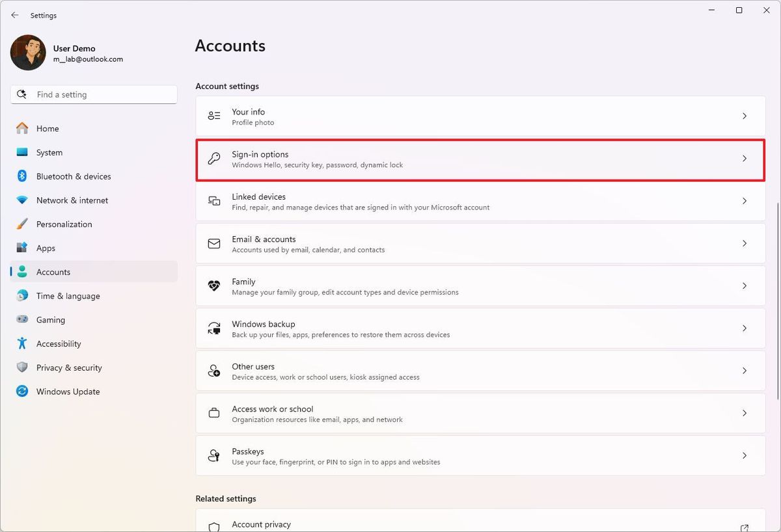Click the Windows Update sync icon
The image size is (781, 532).
coord(22,392)
